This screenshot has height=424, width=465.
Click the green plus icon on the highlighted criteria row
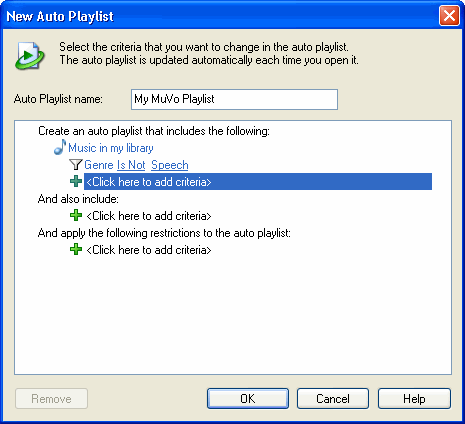(76, 181)
